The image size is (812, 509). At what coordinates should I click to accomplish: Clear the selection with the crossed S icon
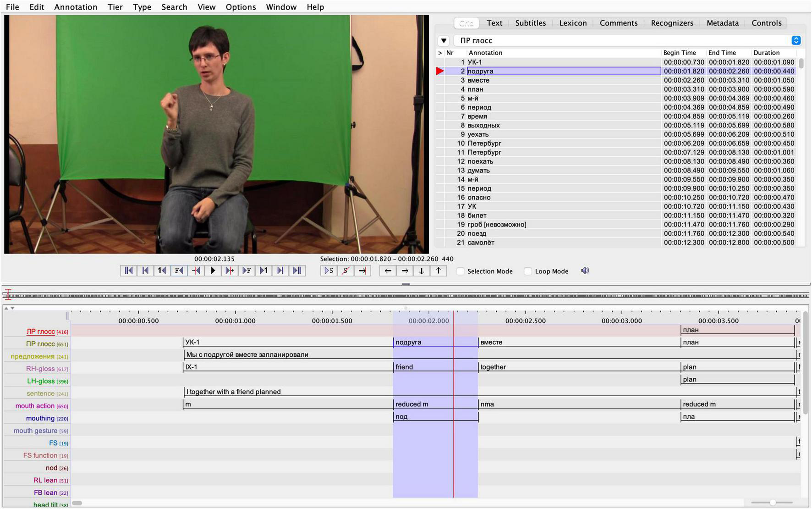(x=346, y=271)
